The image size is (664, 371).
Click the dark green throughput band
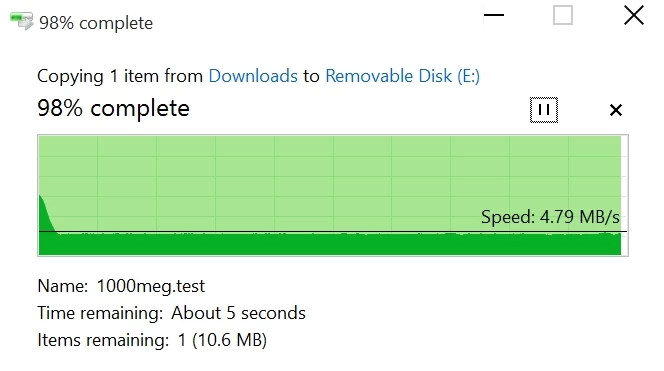[330, 244]
